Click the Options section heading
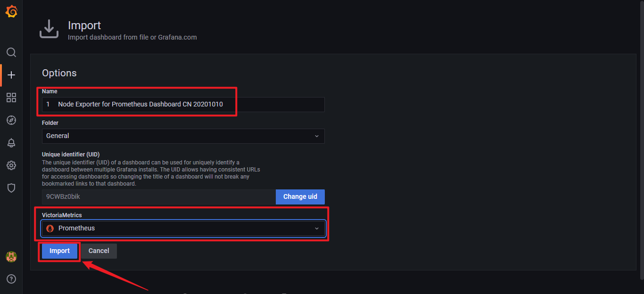This screenshot has width=644, height=294. click(59, 73)
